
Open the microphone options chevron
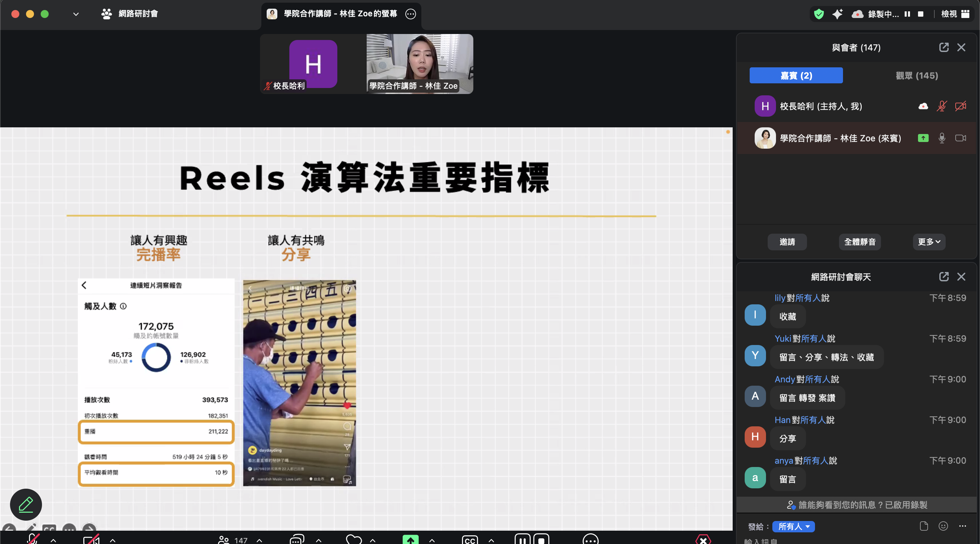coord(53,540)
